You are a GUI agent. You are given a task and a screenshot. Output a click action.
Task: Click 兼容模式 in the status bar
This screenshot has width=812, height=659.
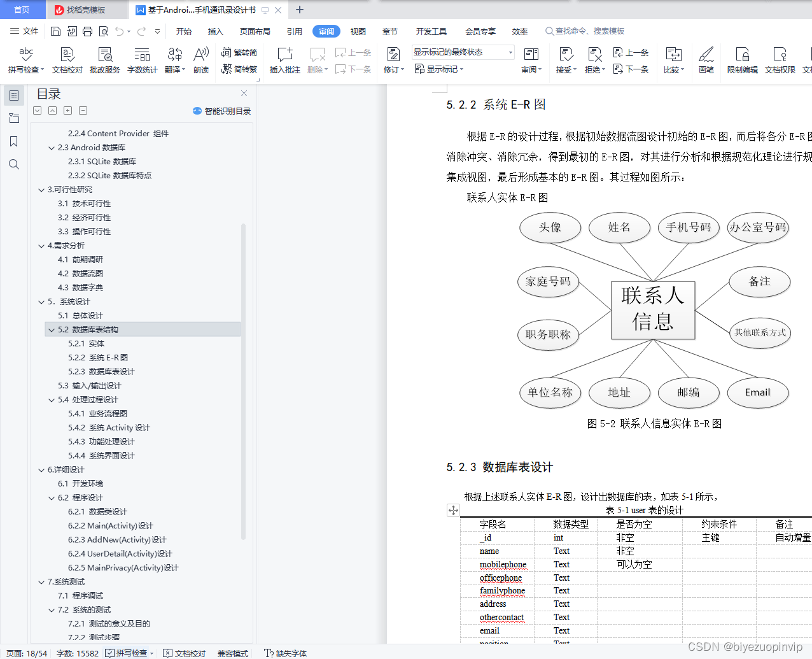(233, 653)
